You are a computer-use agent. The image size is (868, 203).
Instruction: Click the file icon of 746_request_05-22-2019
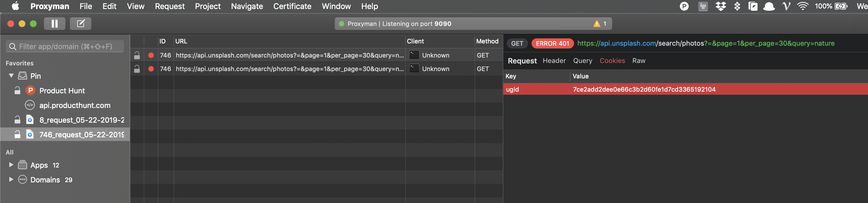click(30, 134)
